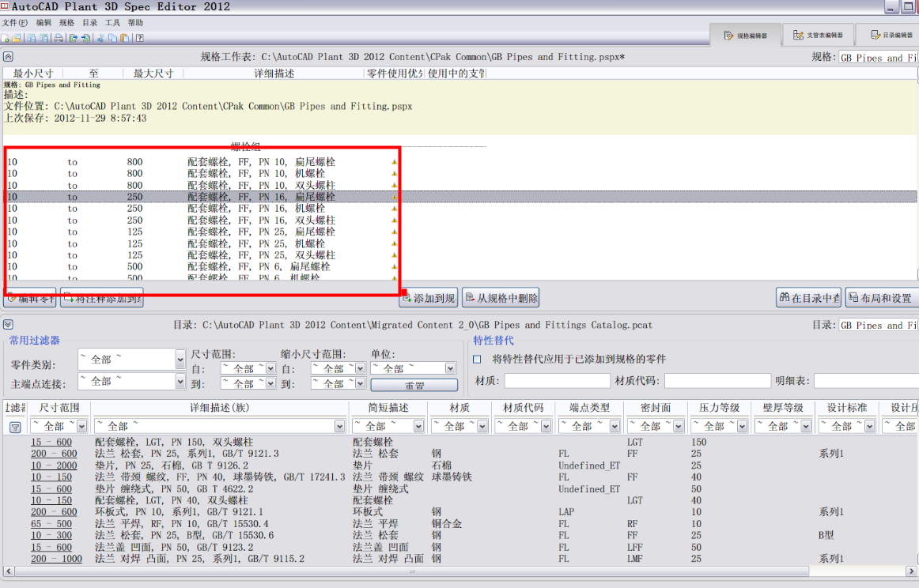The height and width of the screenshot is (588, 919).
Task: Click the Save all toolbar icon
Action: point(43,38)
